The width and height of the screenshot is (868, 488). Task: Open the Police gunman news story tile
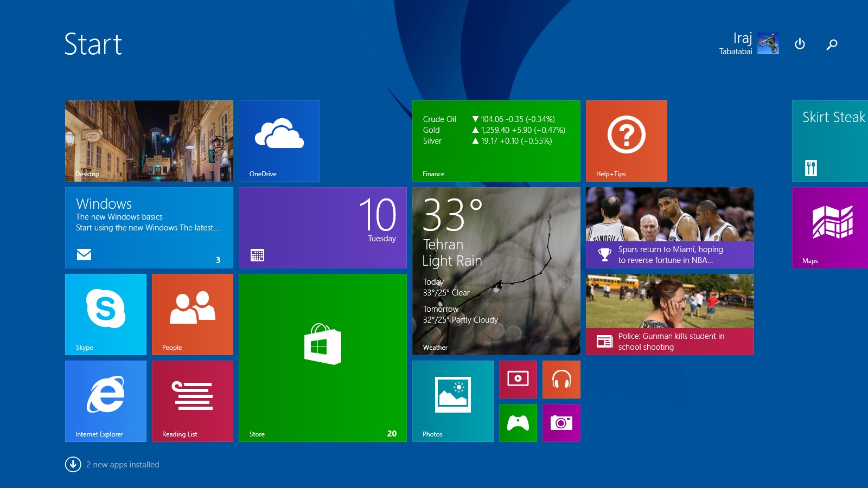[670, 314]
